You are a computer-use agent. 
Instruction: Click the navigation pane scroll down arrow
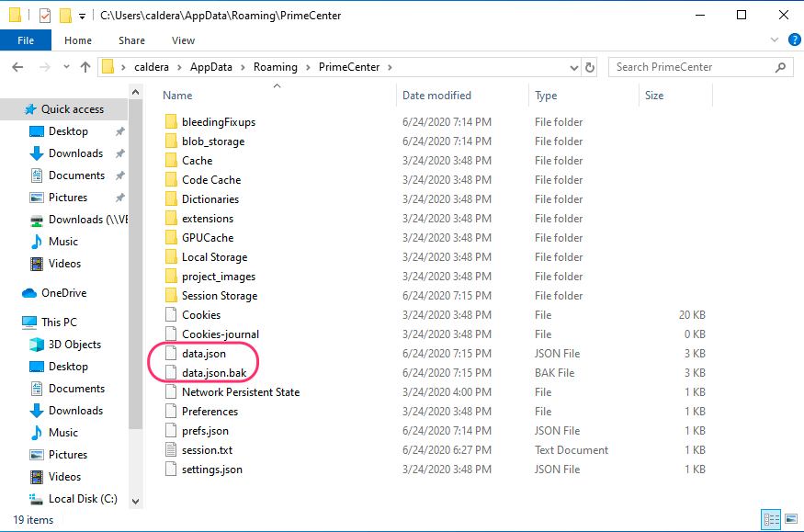[136, 501]
